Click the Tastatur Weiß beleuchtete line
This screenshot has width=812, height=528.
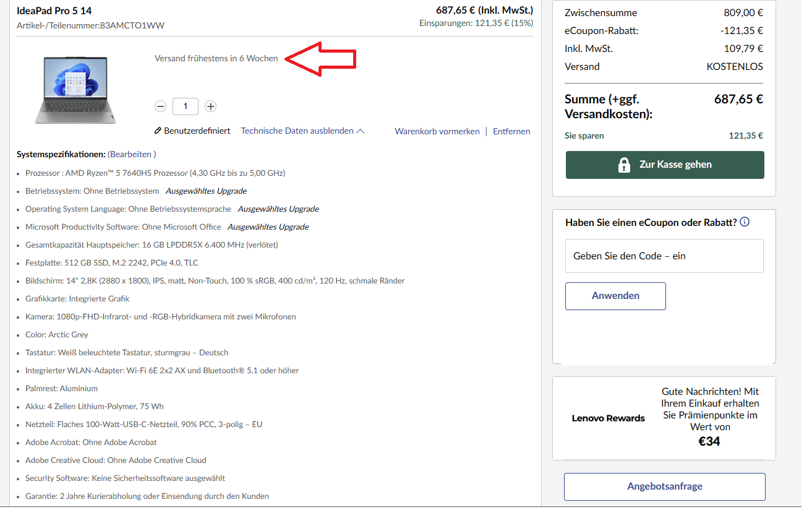coord(127,353)
